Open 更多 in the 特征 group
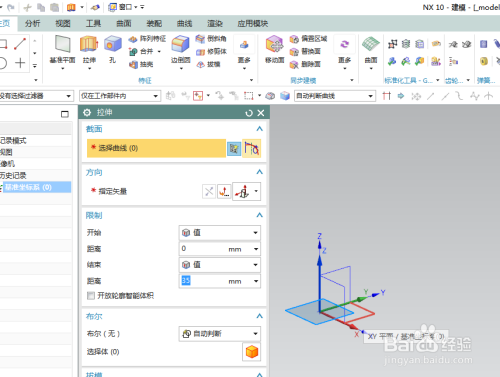The image size is (500, 377). [x=244, y=52]
